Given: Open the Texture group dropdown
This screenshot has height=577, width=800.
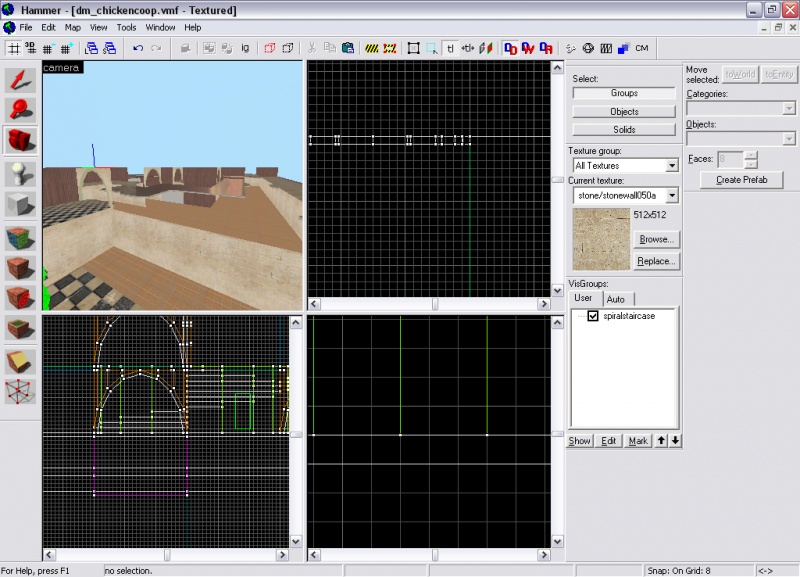Looking at the screenshot, I should 672,166.
